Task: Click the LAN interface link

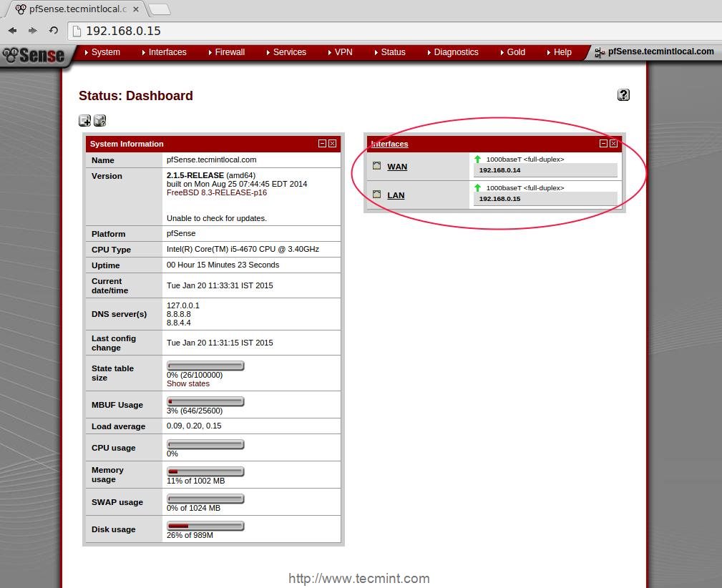Action: click(x=396, y=195)
